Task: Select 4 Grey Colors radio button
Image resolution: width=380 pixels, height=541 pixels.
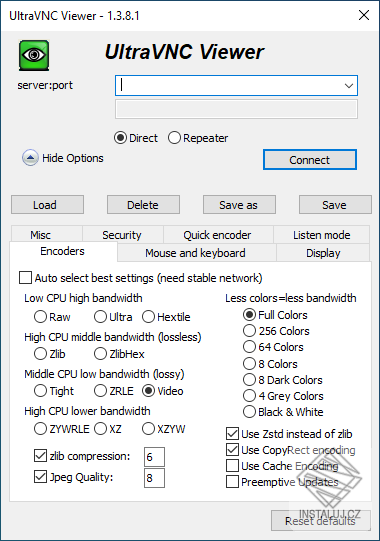Action: [x=249, y=396]
